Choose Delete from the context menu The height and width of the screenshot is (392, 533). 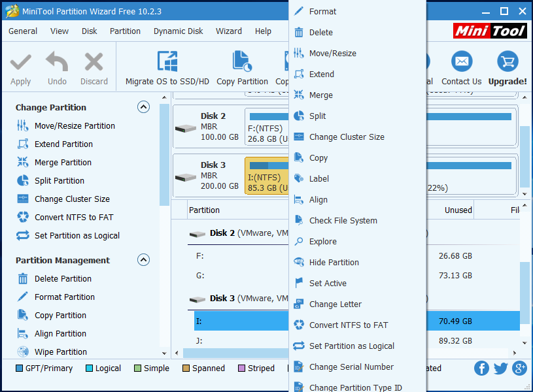(x=358, y=33)
